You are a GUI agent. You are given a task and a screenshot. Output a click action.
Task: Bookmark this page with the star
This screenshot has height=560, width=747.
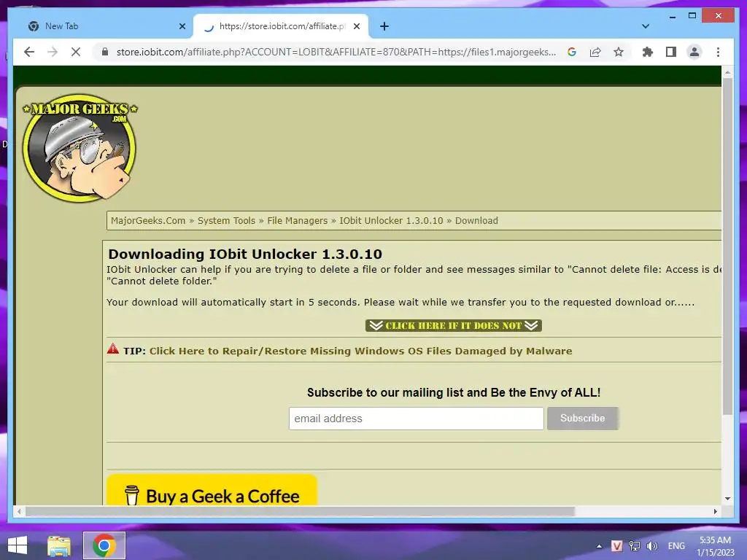click(619, 52)
